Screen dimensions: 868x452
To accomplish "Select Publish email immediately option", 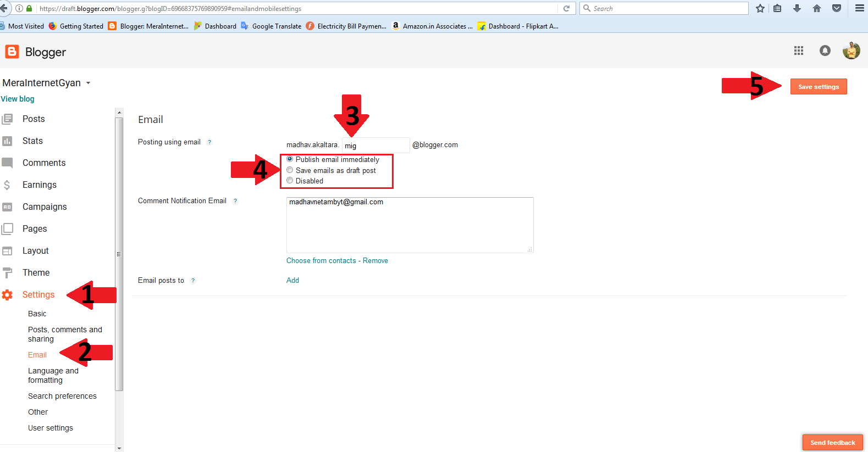I will pos(290,159).
